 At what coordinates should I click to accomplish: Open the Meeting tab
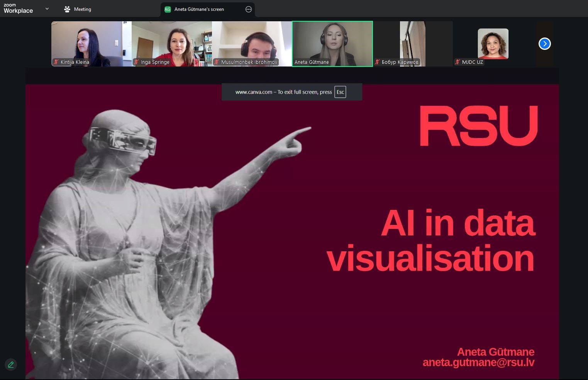78,9
